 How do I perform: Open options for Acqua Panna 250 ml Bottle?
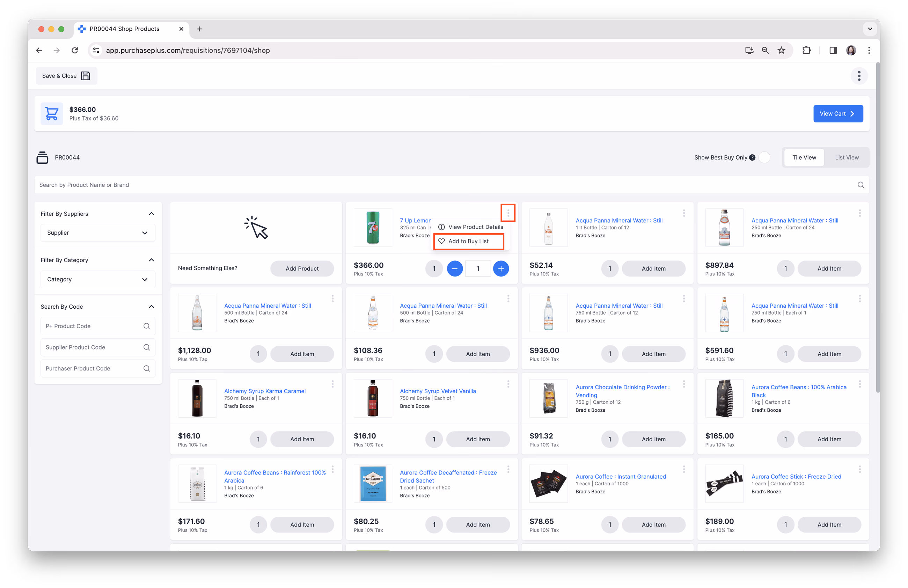pos(859,213)
